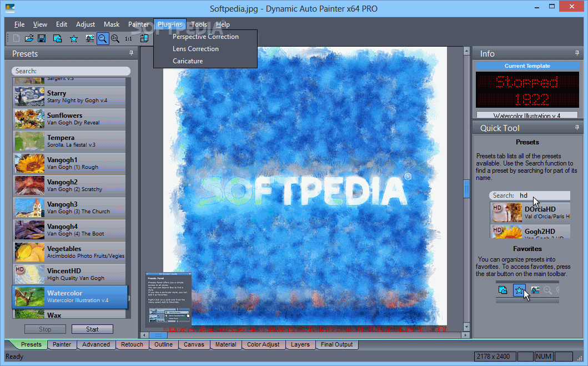Click canvas vertical scrollbar thumb
588x366 pixels.
coord(466,188)
